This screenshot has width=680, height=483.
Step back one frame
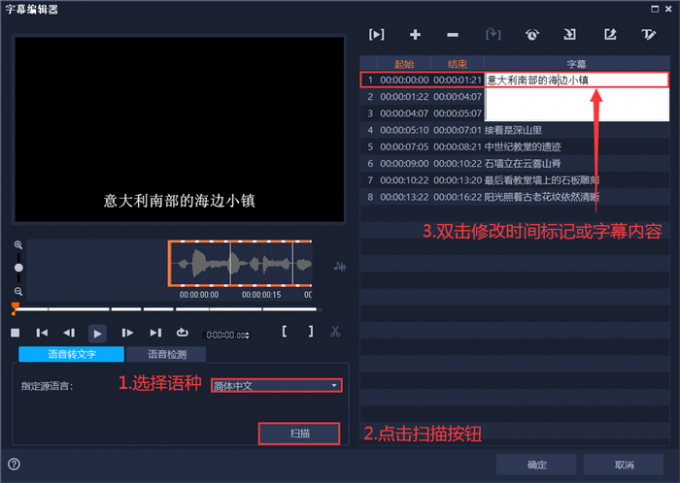click(x=69, y=333)
